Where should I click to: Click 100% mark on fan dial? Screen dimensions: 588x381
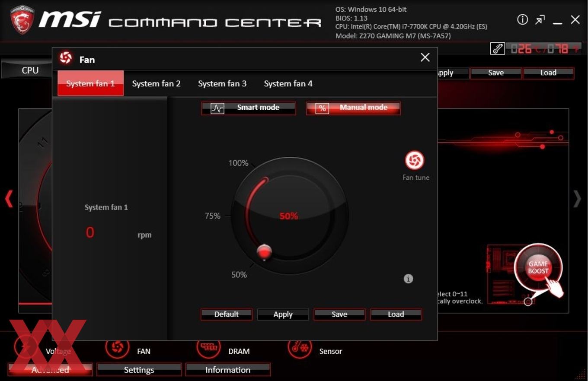click(239, 163)
